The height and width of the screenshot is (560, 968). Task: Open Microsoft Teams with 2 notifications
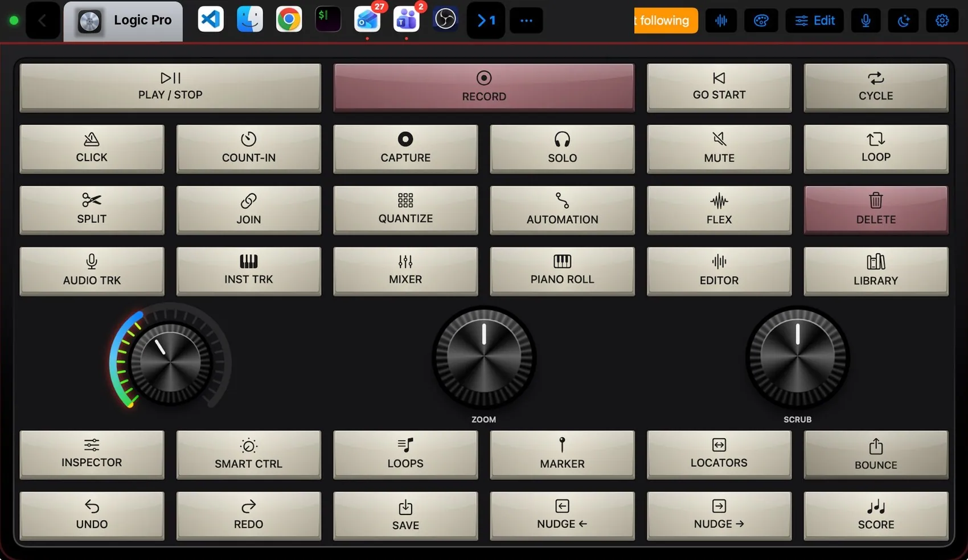tap(407, 20)
